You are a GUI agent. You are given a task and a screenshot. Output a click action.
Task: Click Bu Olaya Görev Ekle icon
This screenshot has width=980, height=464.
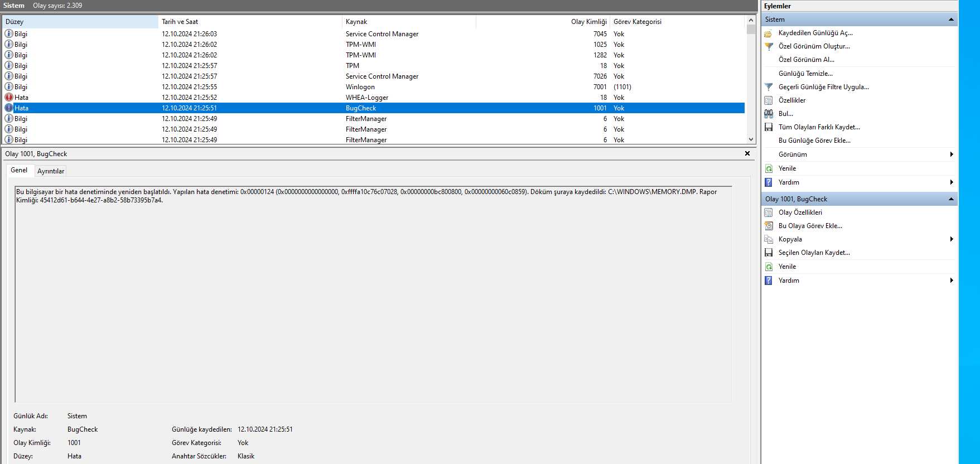768,226
